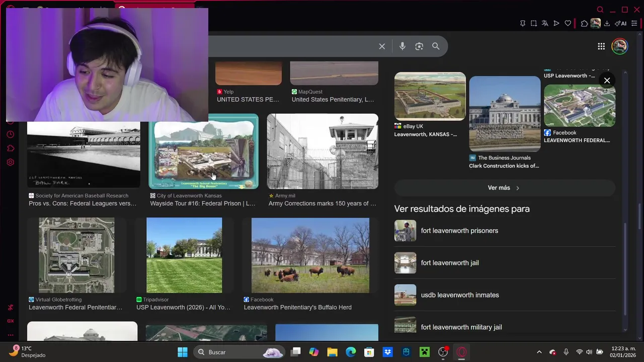Screen dimensions: 644x362
Task: Open Dropbox from the taskbar
Action: click(x=387, y=352)
